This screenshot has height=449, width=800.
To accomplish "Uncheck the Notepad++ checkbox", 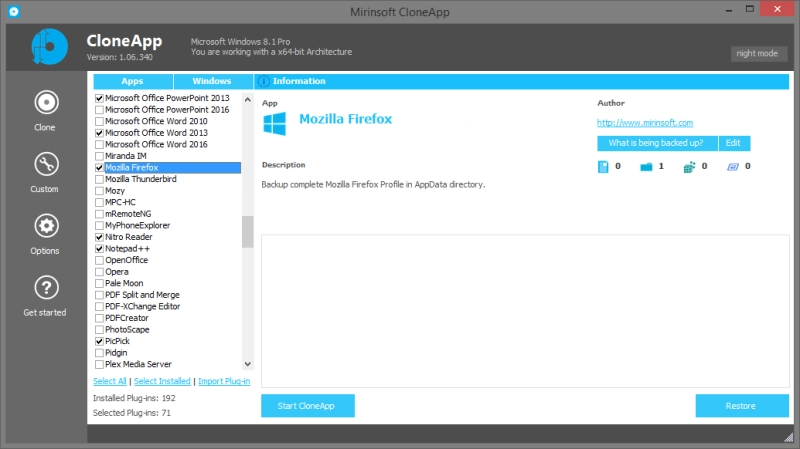I will tap(99, 249).
